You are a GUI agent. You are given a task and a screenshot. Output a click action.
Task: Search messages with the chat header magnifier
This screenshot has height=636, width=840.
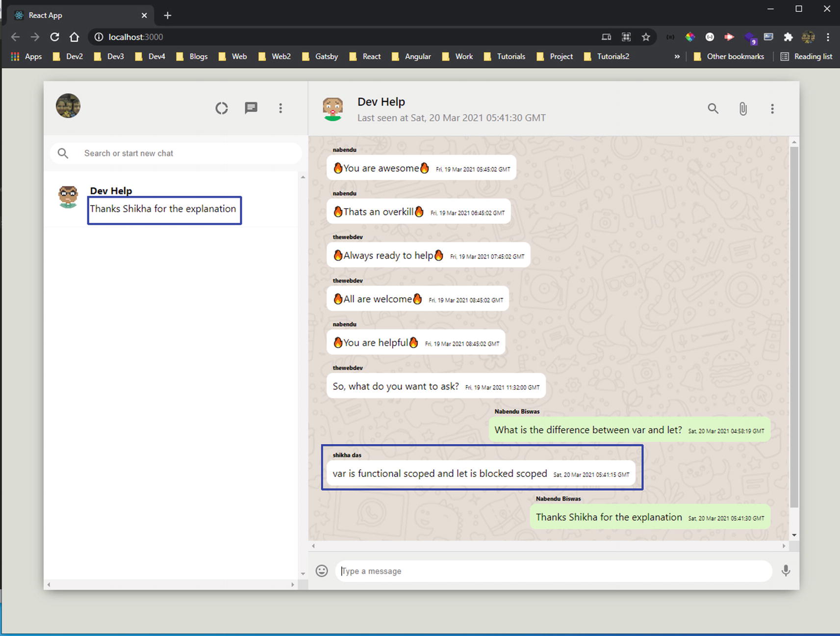click(x=713, y=108)
